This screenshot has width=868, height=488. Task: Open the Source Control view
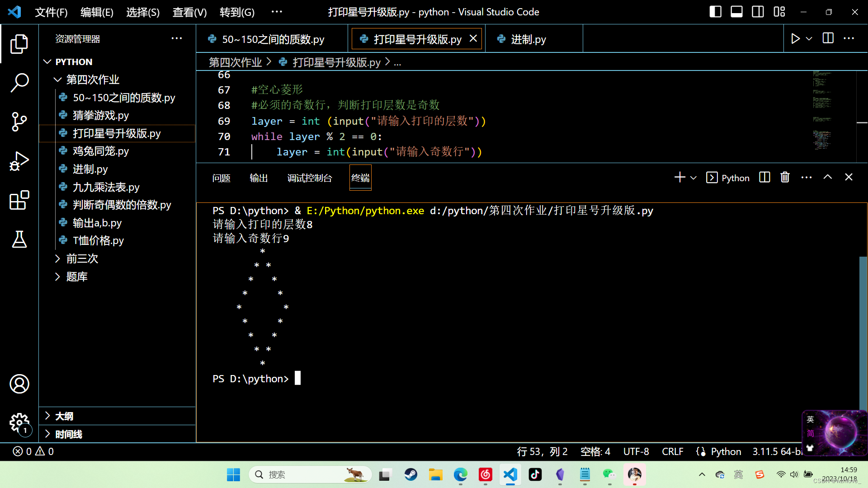click(19, 122)
